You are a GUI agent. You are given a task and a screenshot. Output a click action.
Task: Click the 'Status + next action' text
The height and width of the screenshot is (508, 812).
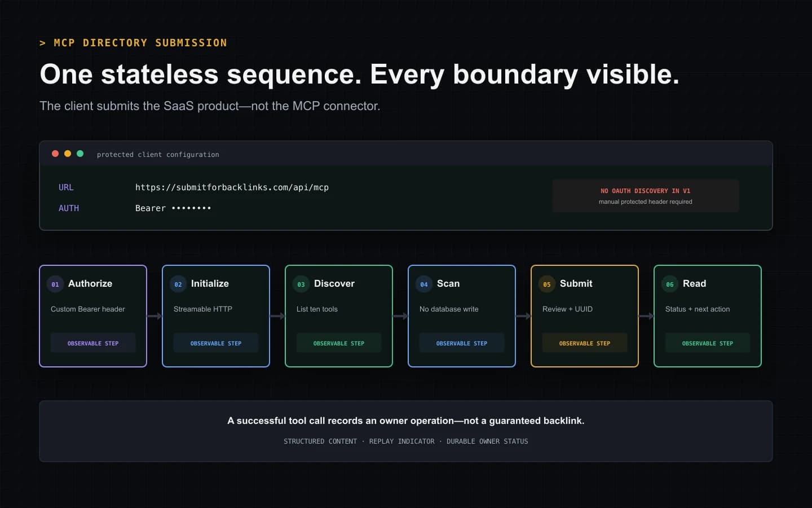click(698, 309)
